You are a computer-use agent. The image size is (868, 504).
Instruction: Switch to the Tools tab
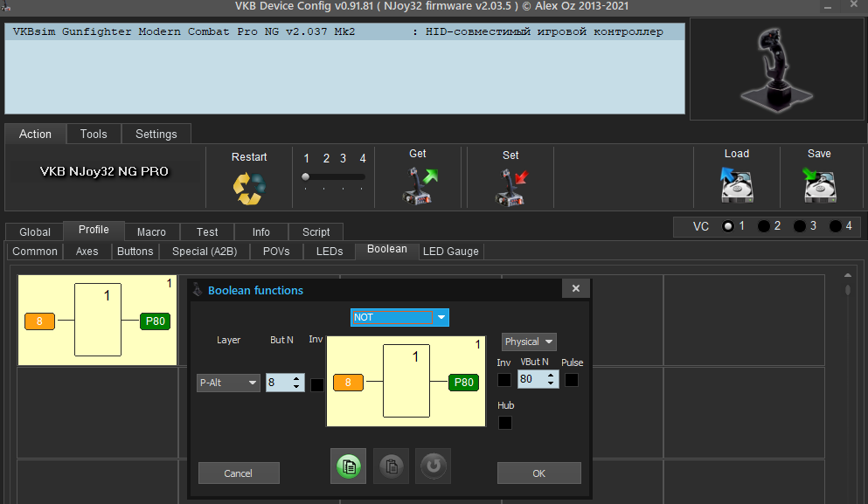[94, 134]
